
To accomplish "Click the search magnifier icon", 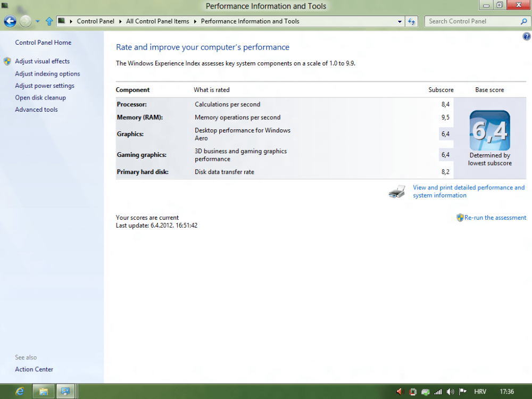I will (523, 21).
